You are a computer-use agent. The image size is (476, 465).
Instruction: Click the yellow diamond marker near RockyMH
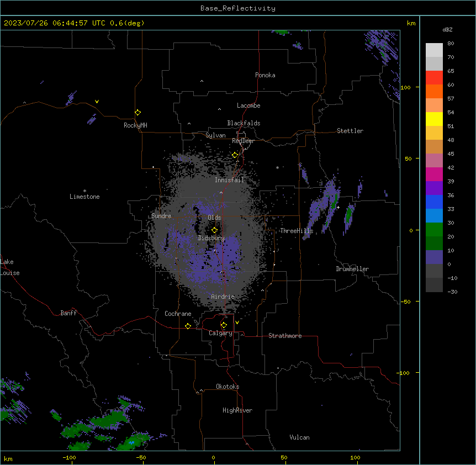click(x=138, y=112)
